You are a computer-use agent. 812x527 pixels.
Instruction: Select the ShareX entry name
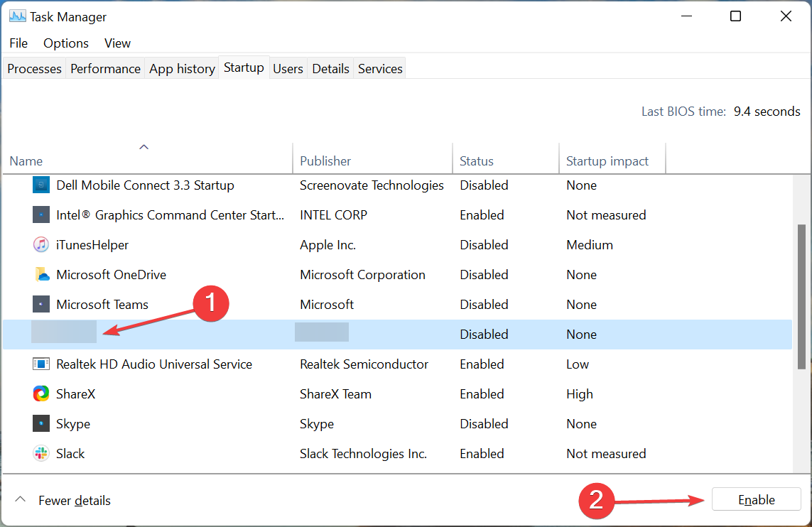tap(75, 394)
